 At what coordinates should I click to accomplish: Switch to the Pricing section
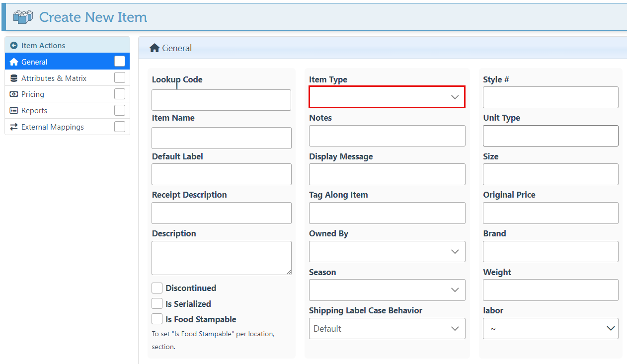coord(33,94)
